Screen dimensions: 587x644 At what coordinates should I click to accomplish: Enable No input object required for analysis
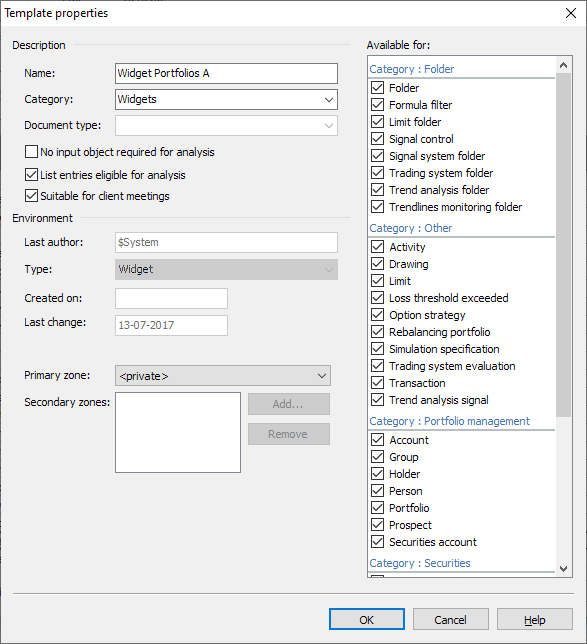click(31, 152)
